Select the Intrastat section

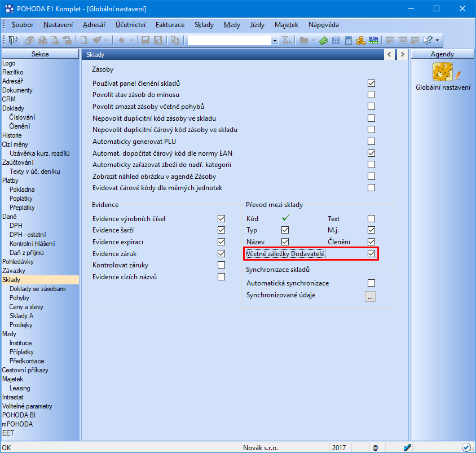(13, 397)
